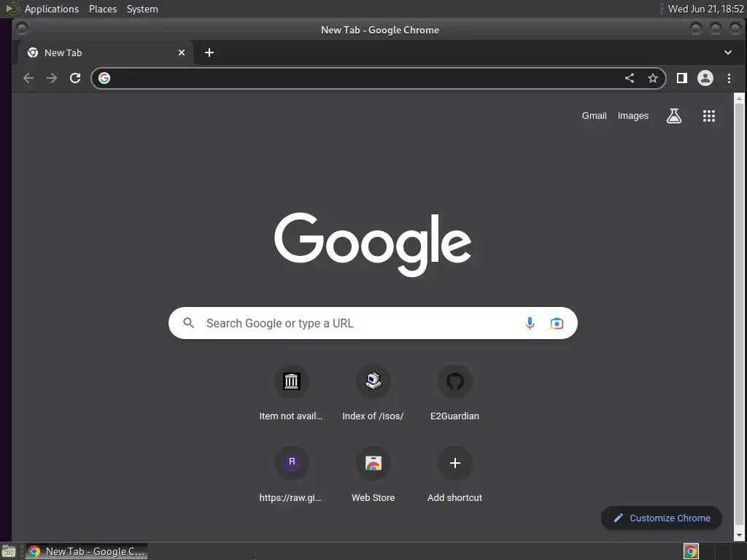Open the Images link
Image resolution: width=747 pixels, height=560 pixels.
tap(632, 116)
